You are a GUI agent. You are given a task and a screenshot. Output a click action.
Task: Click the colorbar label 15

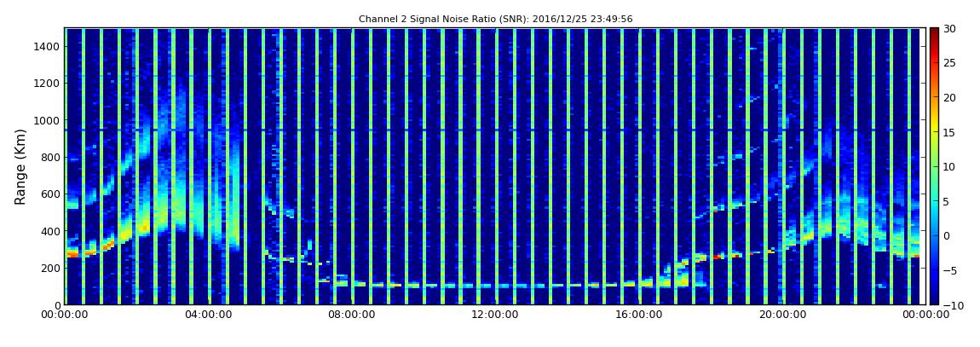tap(950, 132)
